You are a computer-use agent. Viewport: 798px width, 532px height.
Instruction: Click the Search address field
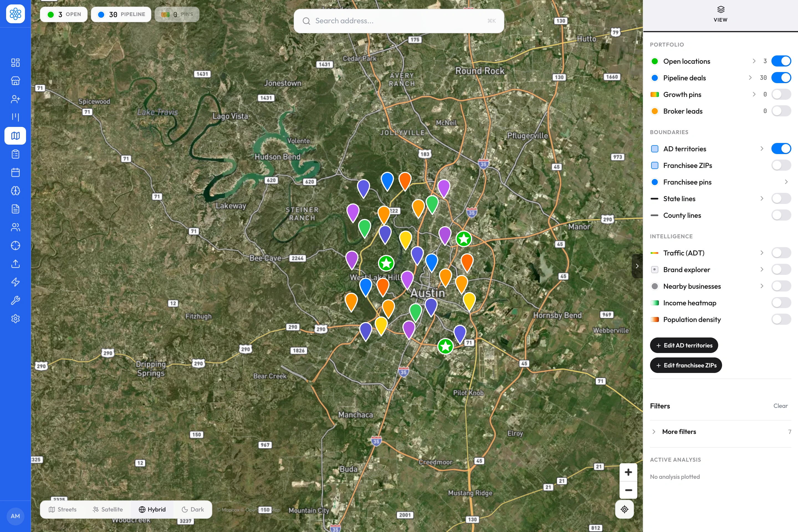[399, 21]
